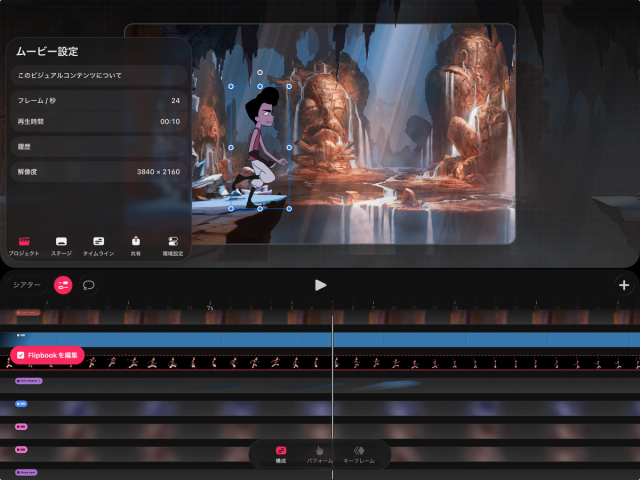The image size is (640, 480).
Task: Select the flipbook running-character frames track
Action: pos(320,362)
